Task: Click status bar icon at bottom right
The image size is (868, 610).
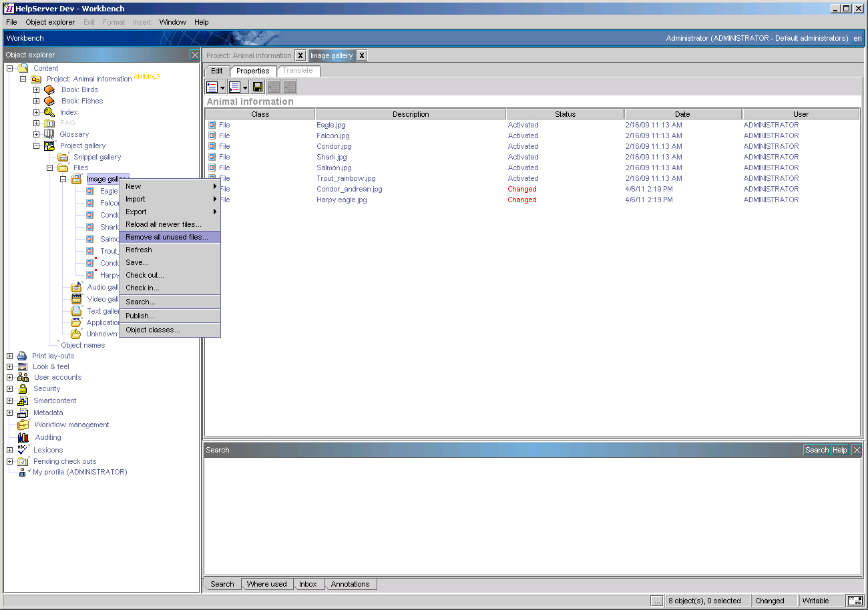Action: (855, 601)
